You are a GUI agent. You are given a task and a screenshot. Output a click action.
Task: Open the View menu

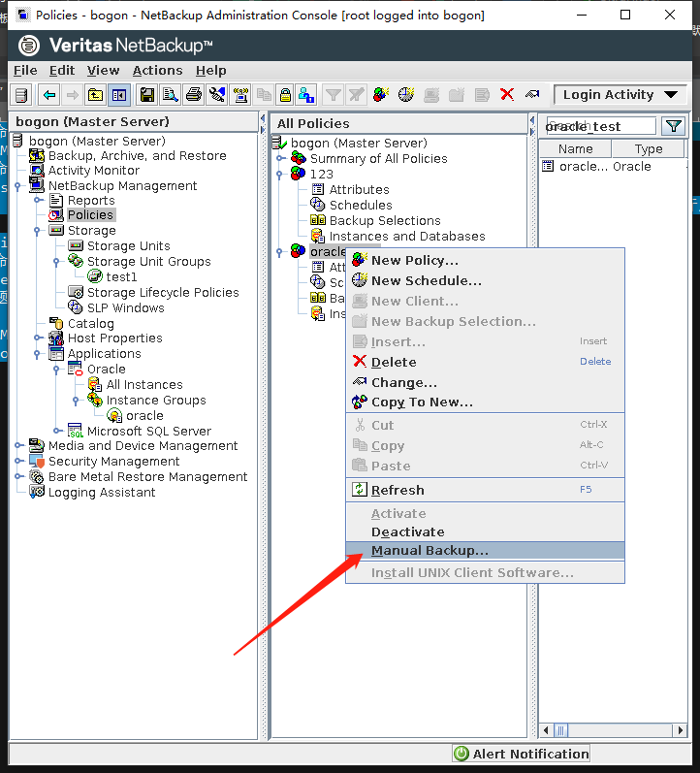[x=103, y=71]
